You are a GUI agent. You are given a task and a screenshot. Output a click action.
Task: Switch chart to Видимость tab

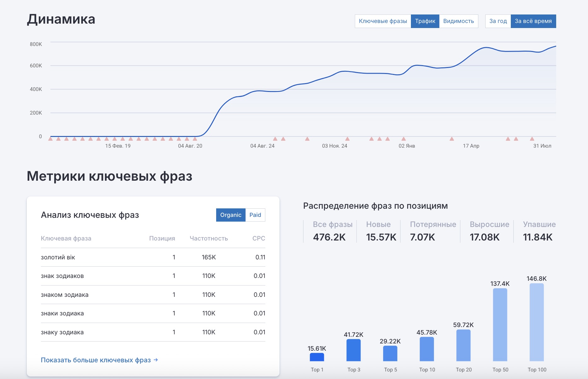point(458,21)
